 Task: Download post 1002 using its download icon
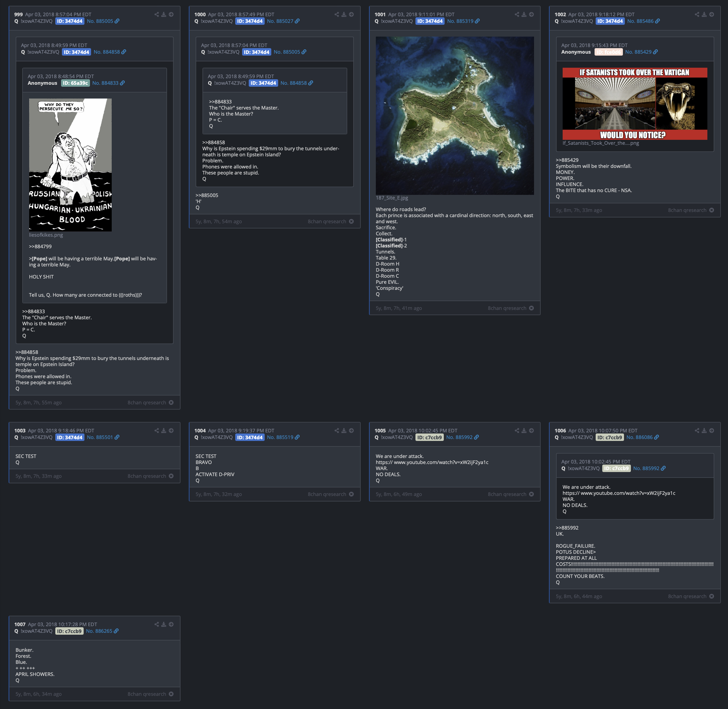[x=704, y=15]
